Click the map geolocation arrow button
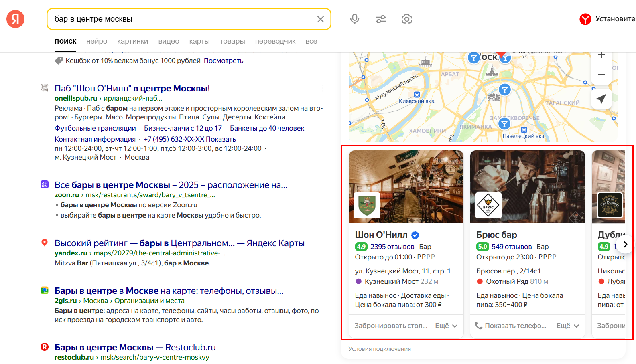The width and height of the screenshot is (636, 364). [601, 99]
